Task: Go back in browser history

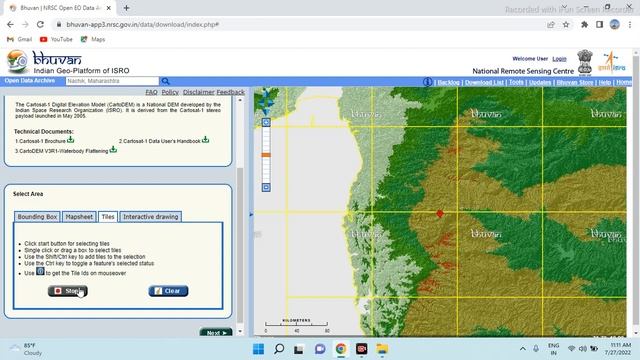Action: point(10,24)
